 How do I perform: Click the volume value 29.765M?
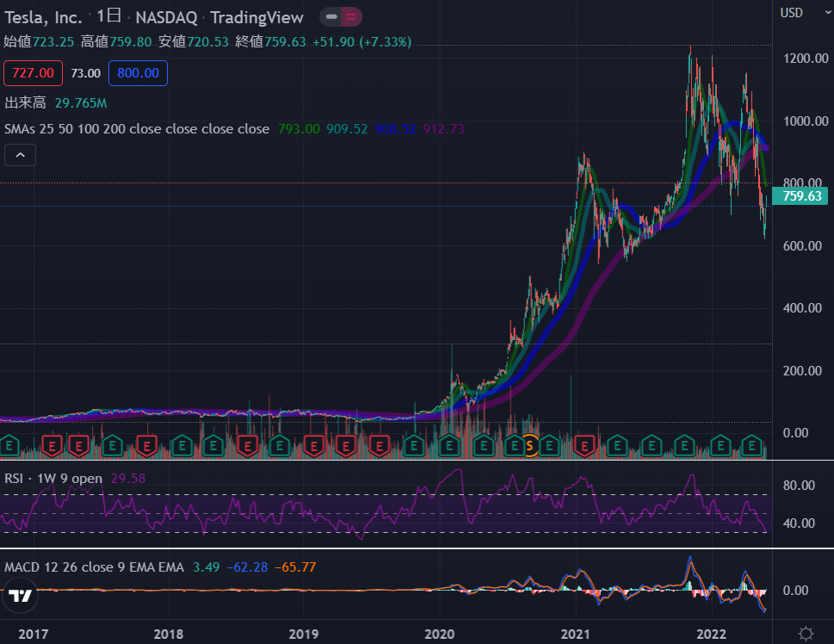pyautogui.click(x=81, y=103)
